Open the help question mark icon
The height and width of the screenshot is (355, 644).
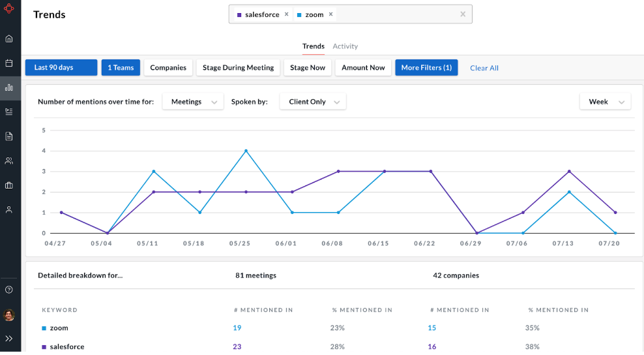tap(9, 290)
